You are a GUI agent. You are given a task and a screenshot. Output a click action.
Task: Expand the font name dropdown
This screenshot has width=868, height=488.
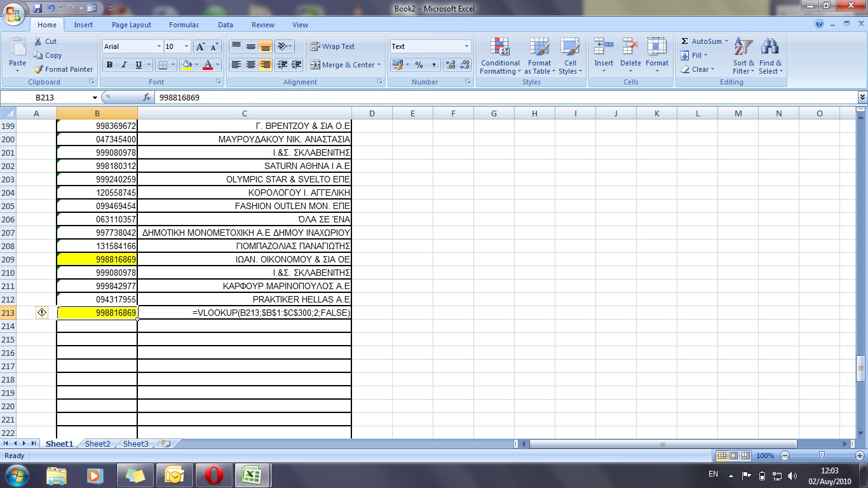pos(159,46)
